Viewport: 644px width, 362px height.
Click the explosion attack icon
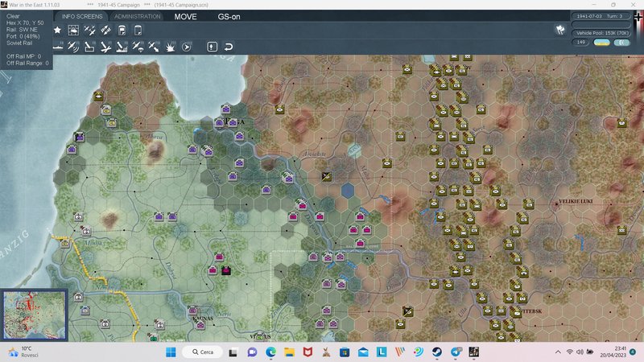click(x=170, y=47)
